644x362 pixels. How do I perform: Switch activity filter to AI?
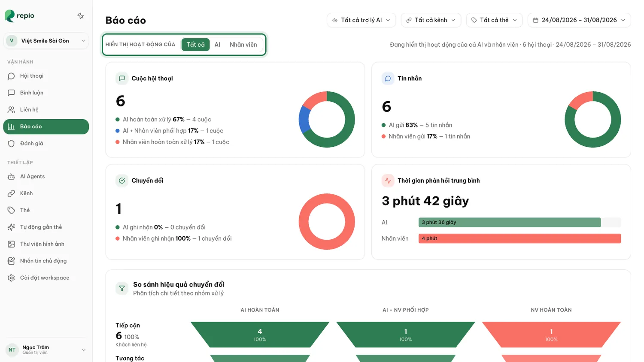point(217,45)
